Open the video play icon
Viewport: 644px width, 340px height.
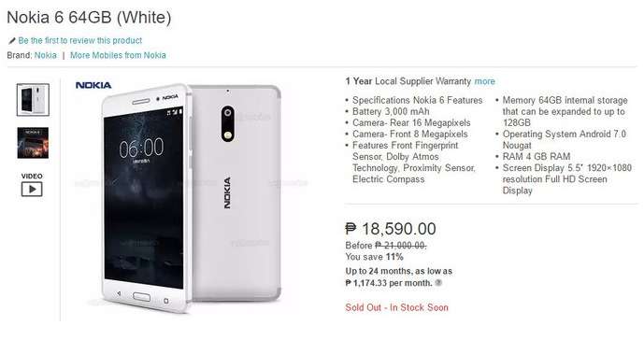tap(32, 189)
